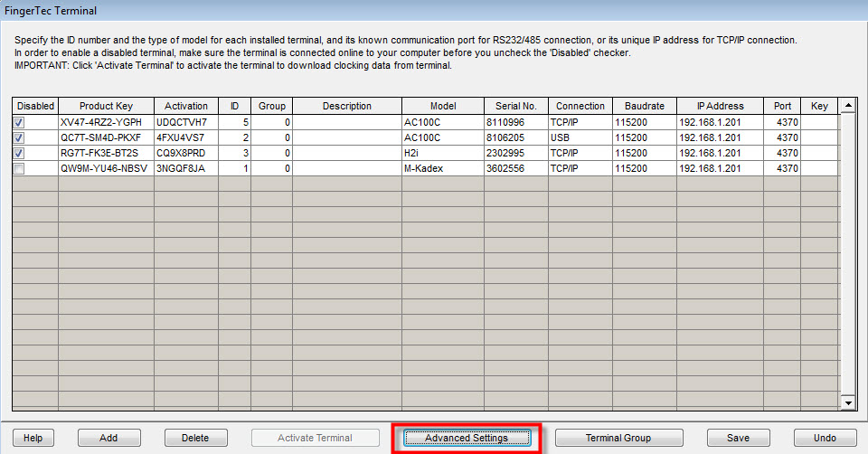Click the Delete button

pyautogui.click(x=195, y=438)
